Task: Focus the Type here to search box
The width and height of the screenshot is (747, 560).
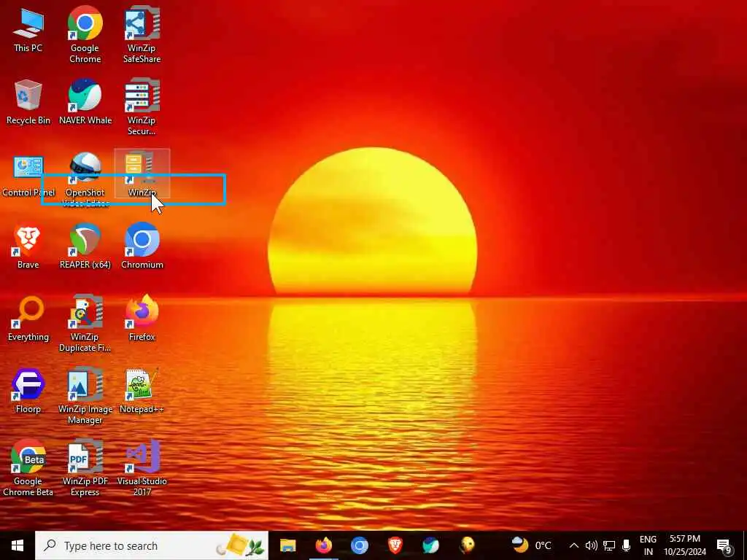Action: pyautogui.click(x=152, y=545)
